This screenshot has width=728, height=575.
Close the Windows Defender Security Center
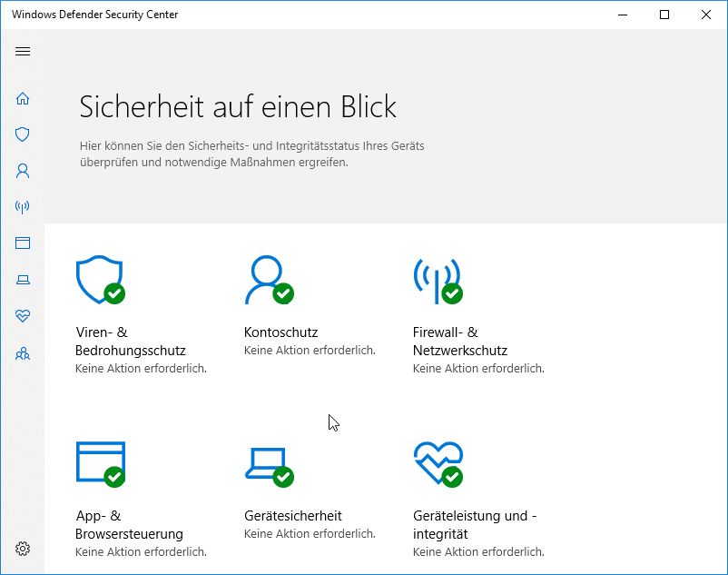click(x=706, y=15)
